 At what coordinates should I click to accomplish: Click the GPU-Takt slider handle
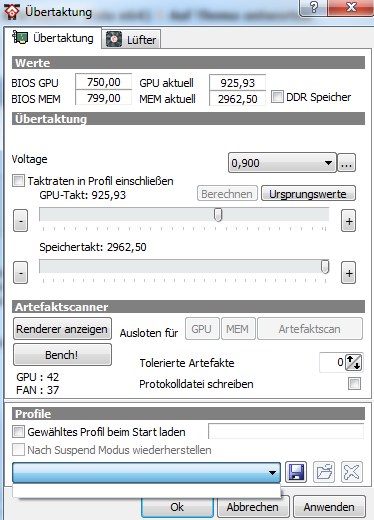pyautogui.click(x=218, y=215)
